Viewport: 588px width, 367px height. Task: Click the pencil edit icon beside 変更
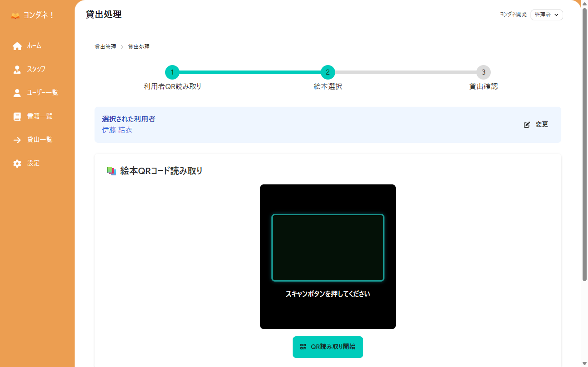click(526, 124)
